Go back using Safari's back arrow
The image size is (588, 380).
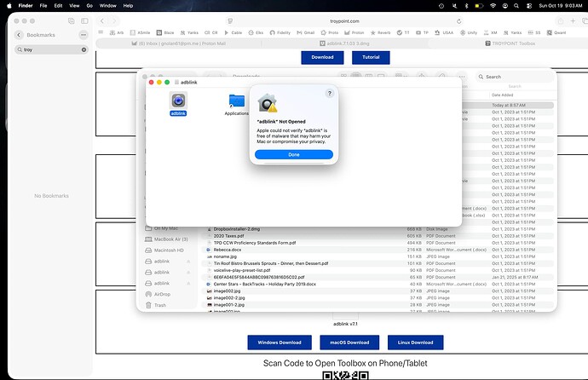(x=102, y=21)
